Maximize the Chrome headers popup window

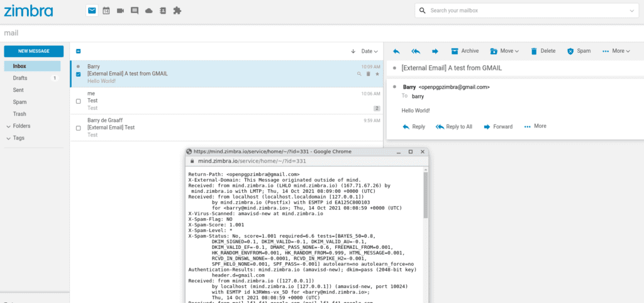pos(410,151)
